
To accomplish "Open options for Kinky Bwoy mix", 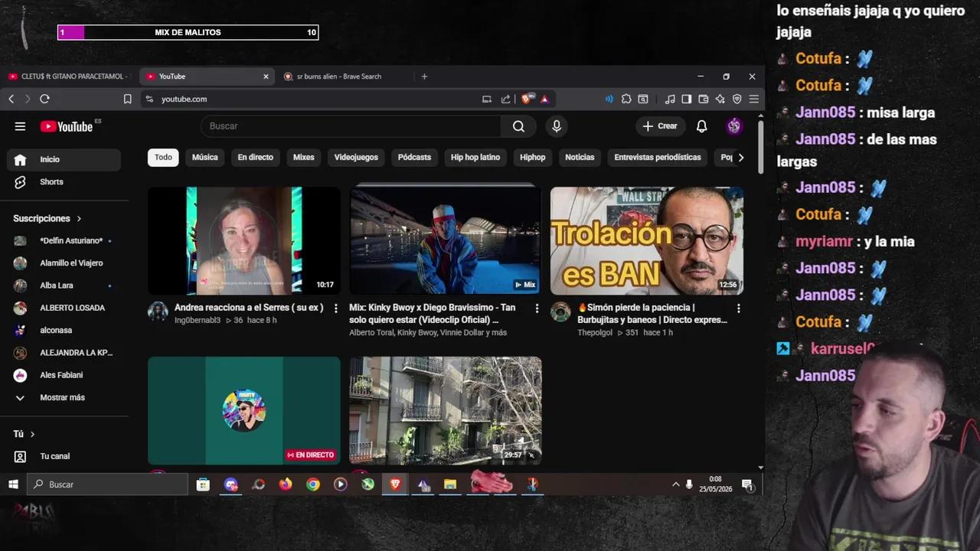I will (537, 308).
